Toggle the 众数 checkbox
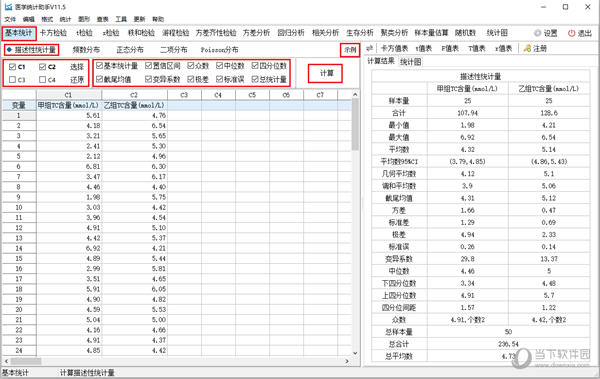 [x=191, y=66]
